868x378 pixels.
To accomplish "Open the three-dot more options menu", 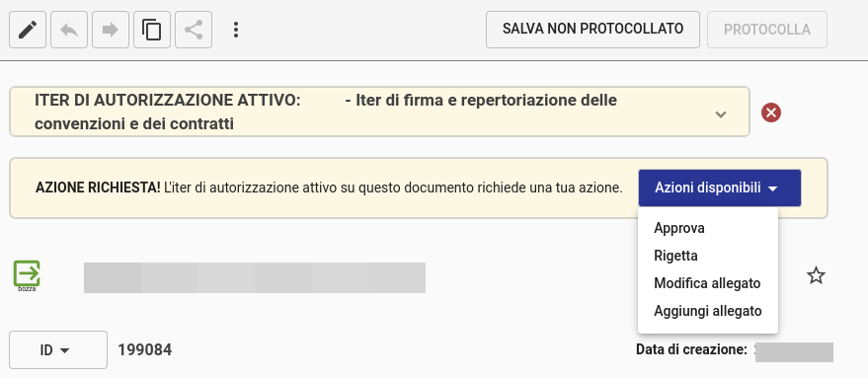I will tap(236, 30).
